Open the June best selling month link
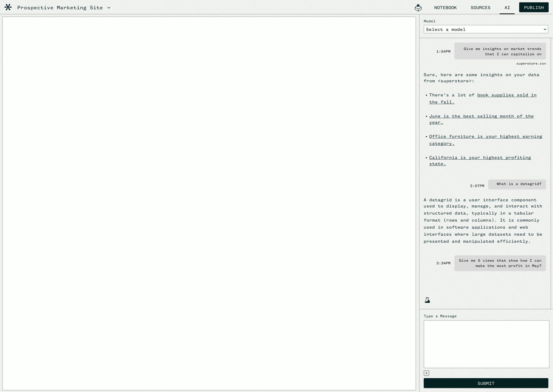This screenshot has width=553, height=392. point(481,116)
